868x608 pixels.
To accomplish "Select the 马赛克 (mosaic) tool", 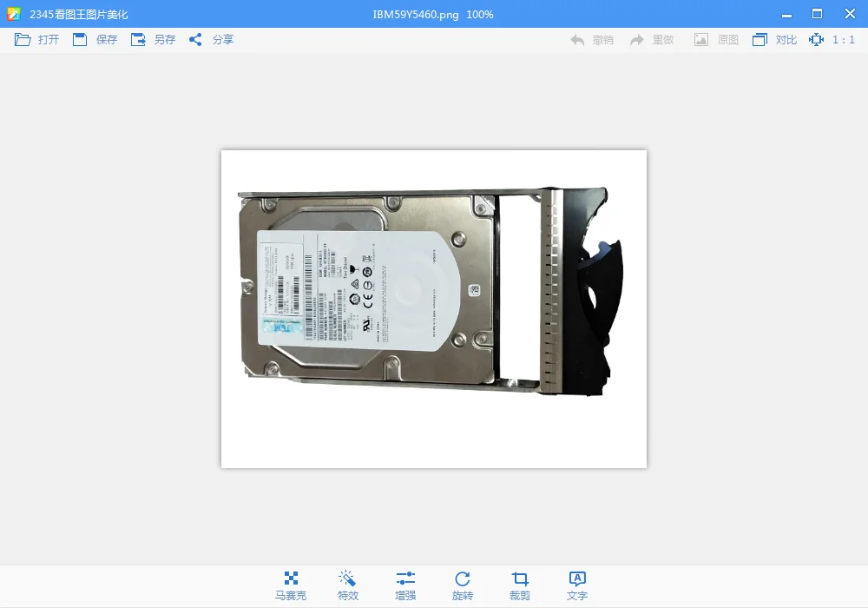I will (x=291, y=586).
